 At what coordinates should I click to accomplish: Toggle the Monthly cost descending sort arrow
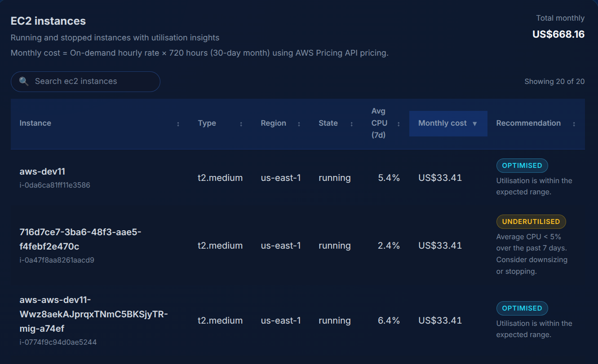coord(475,123)
